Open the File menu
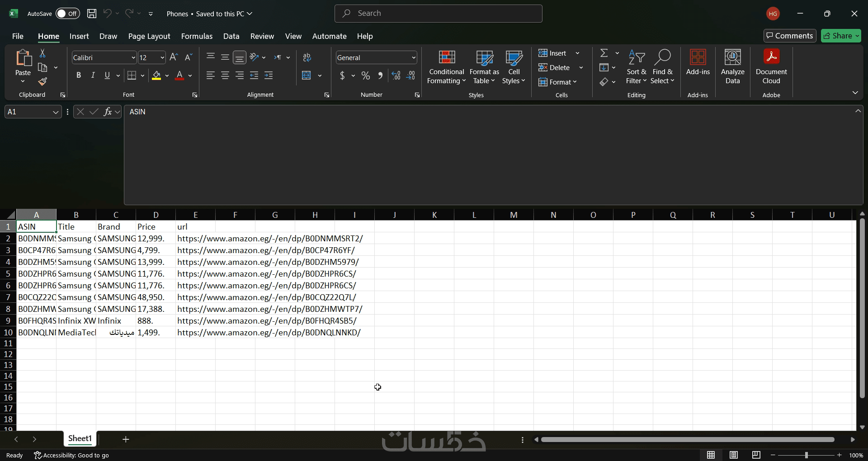This screenshot has height=461, width=868. click(x=18, y=36)
